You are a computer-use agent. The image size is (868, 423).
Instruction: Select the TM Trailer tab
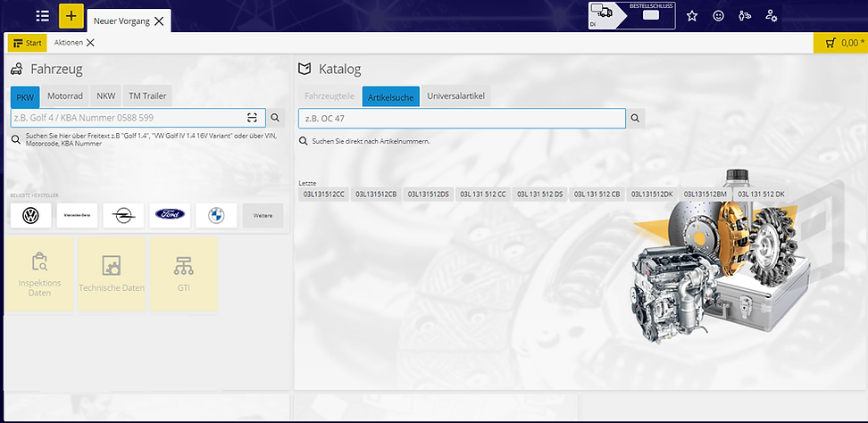(146, 96)
